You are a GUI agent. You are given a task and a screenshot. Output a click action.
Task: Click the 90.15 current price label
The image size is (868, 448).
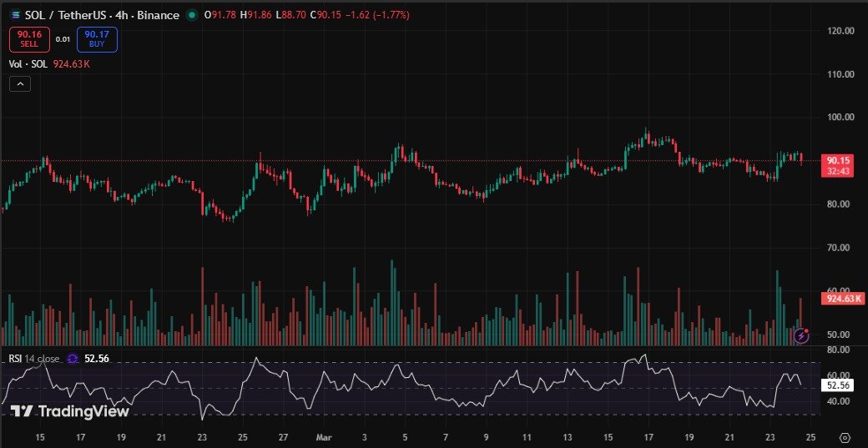pyautogui.click(x=837, y=165)
